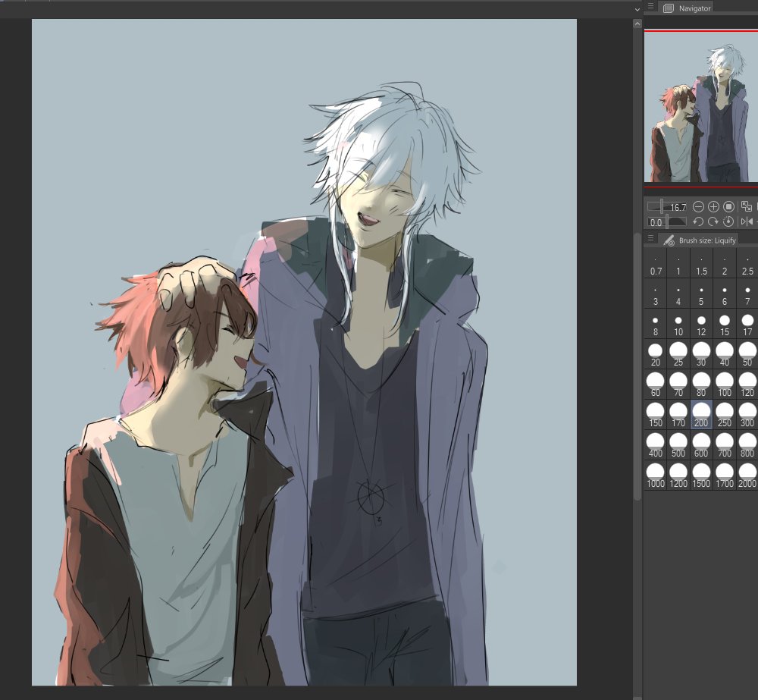Reset the canvas rotation
This screenshot has width=758, height=700.
click(x=728, y=221)
